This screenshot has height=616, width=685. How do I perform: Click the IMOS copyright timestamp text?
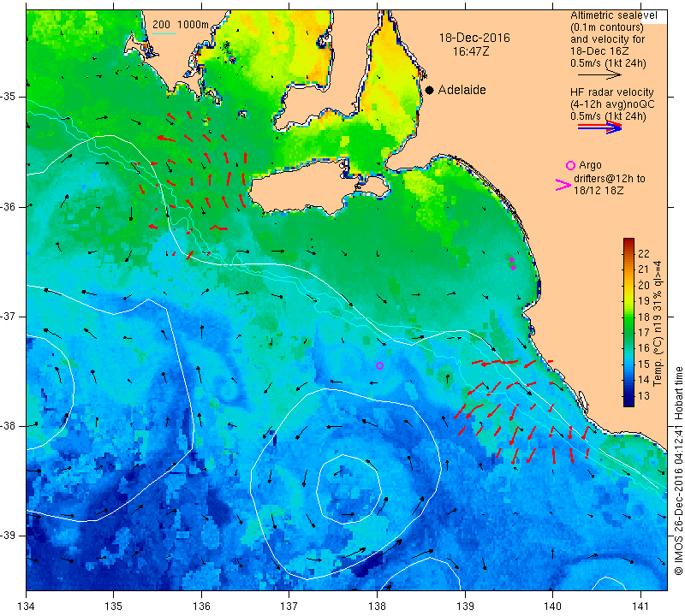(x=678, y=471)
